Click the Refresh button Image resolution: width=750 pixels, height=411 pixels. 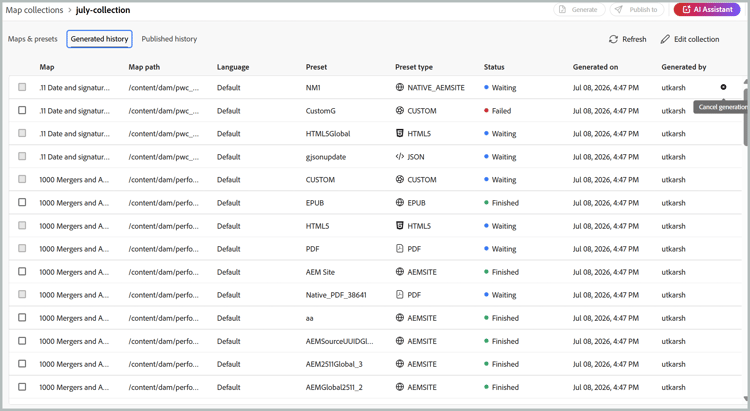[628, 39]
